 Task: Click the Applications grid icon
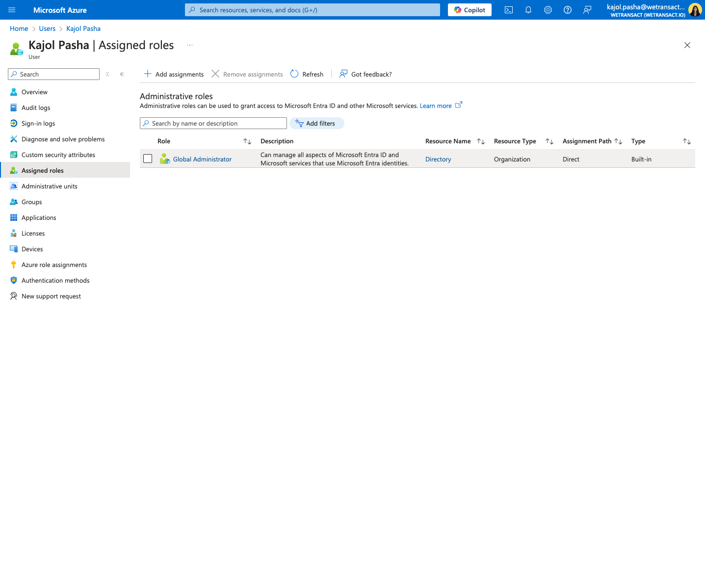[14, 217]
